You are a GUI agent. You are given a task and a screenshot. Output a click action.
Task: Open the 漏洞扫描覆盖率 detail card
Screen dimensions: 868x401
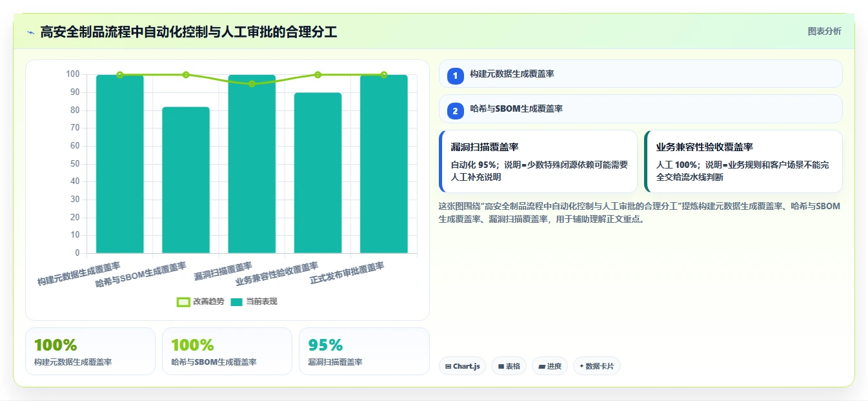[x=538, y=161]
